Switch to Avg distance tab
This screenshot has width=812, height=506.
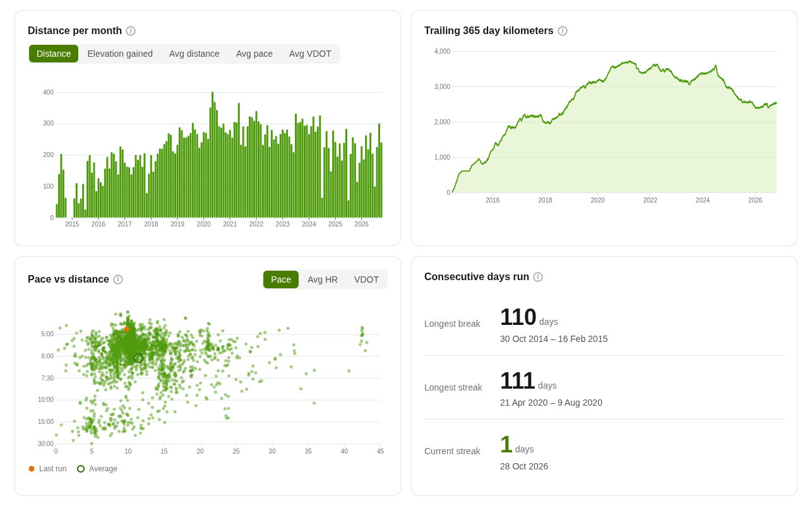194,54
